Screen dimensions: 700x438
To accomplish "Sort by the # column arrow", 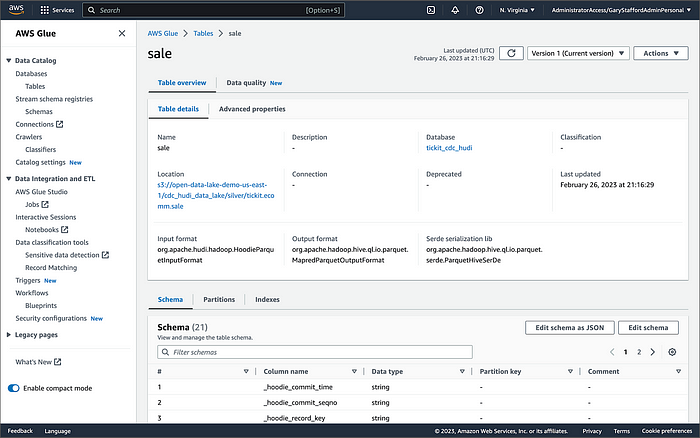I will coord(246,371).
